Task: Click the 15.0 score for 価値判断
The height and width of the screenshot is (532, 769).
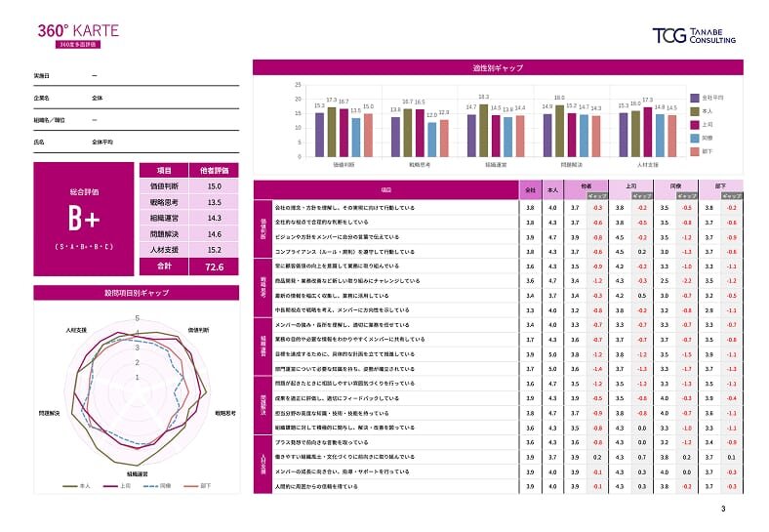Action: 215,186
